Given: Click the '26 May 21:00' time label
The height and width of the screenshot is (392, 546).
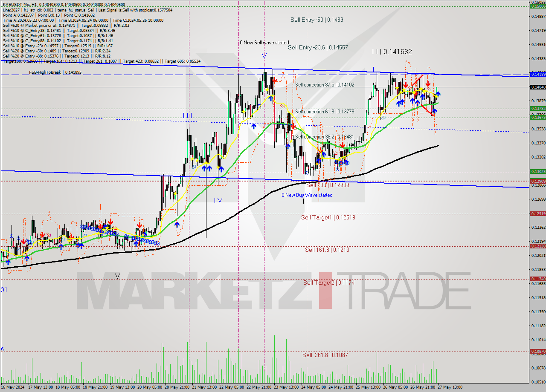Looking at the screenshot, I should pos(423,387).
